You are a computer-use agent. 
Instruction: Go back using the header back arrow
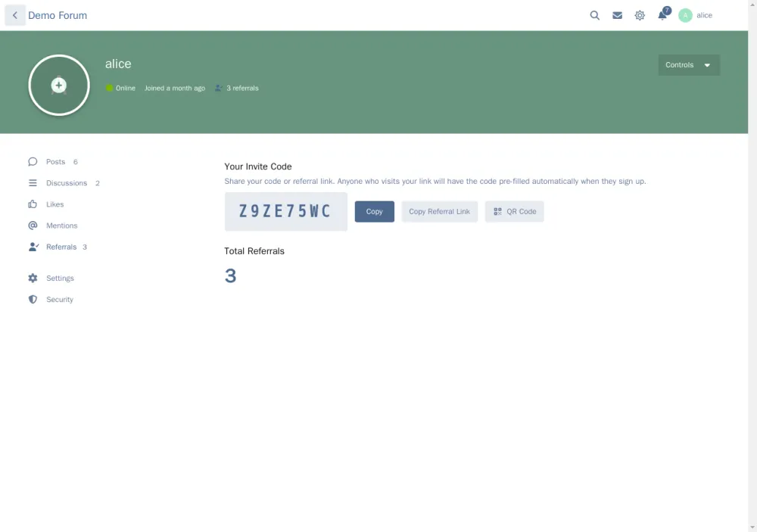tap(15, 15)
